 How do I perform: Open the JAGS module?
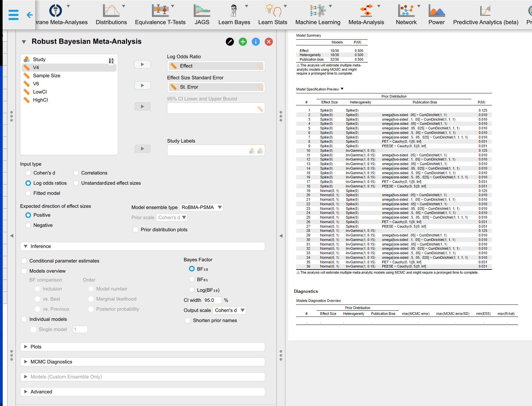click(x=202, y=15)
